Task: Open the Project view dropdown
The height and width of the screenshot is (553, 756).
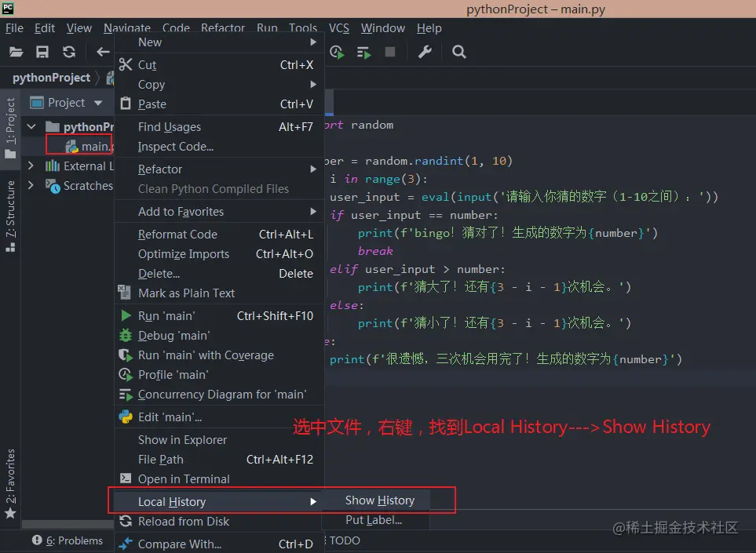Action: tap(98, 103)
